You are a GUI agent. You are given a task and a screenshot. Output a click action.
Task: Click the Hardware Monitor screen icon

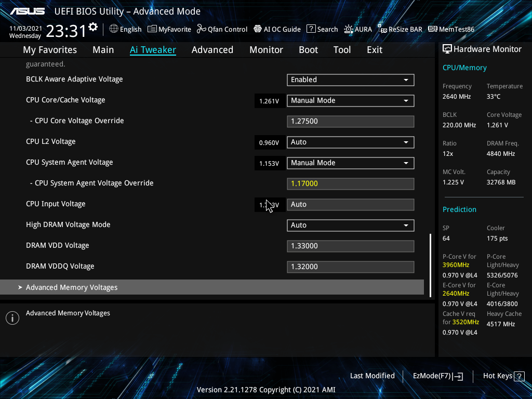pos(447,49)
